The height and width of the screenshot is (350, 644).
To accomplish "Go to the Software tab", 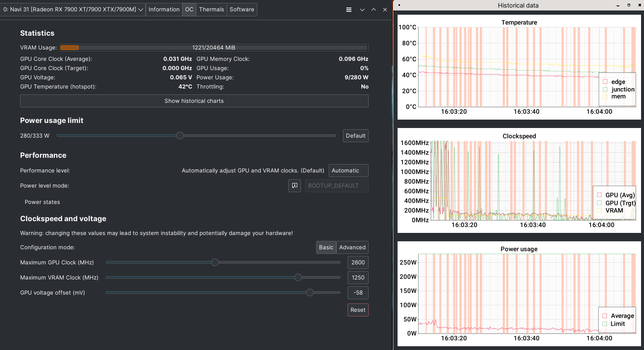I will tap(242, 10).
